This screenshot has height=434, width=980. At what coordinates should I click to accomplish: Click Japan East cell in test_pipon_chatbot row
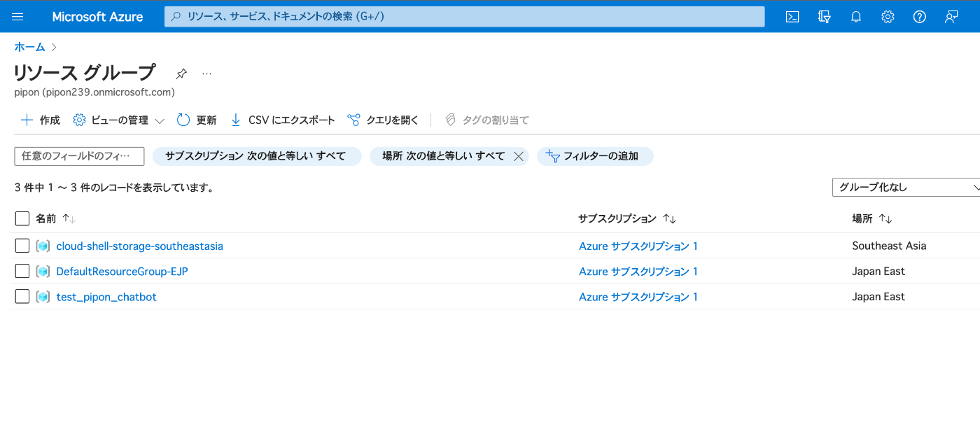878,297
